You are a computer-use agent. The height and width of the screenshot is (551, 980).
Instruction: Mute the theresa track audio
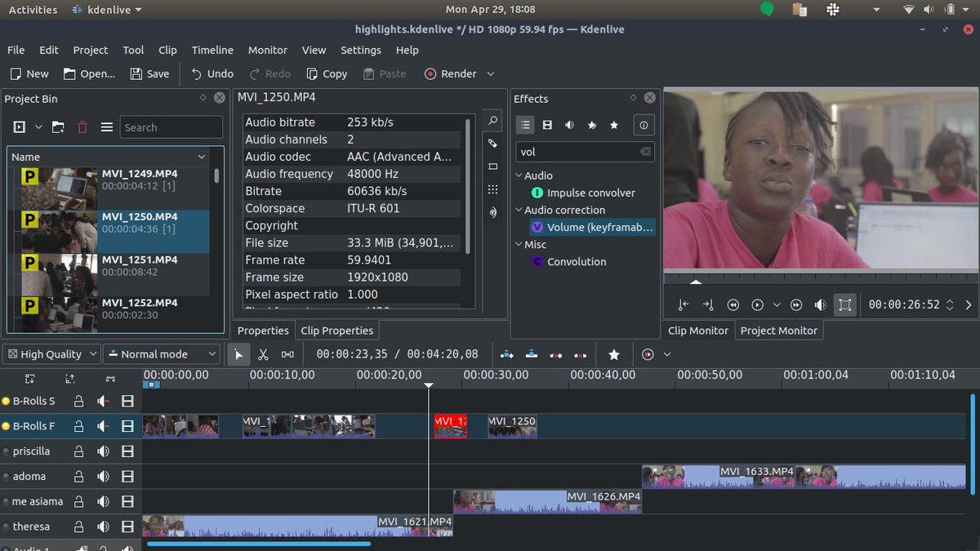click(103, 527)
